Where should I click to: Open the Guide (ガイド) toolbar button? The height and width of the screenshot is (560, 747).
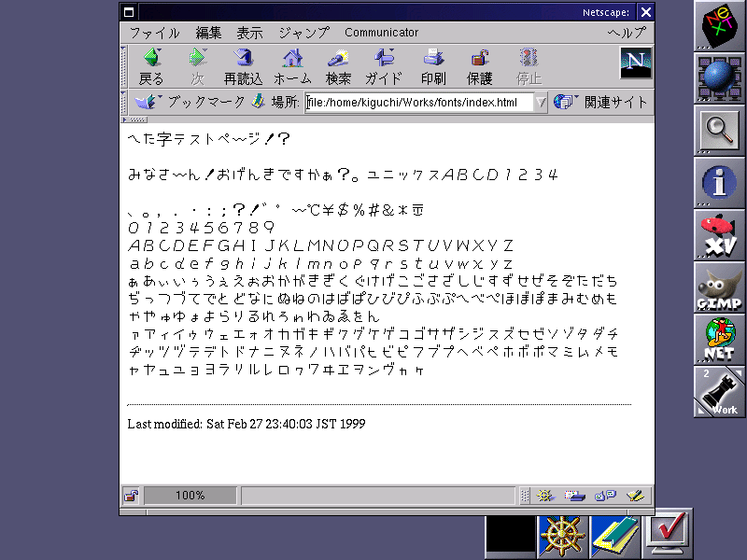point(384,66)
